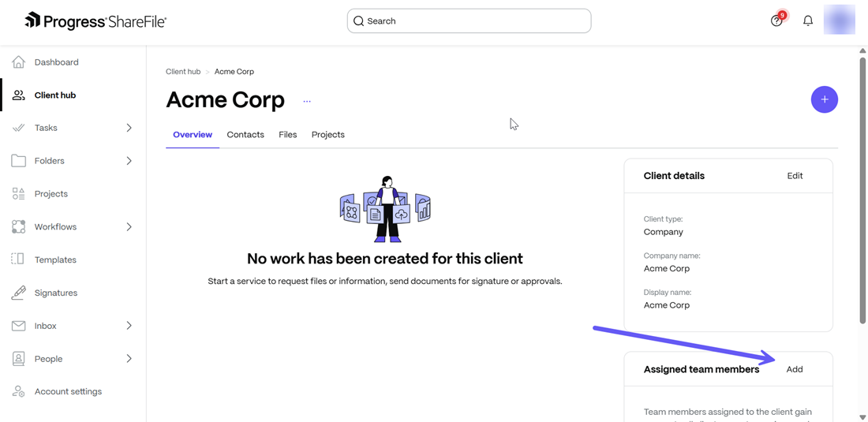Switch to the Contacts tab
This screenshot has width=868, height=422.
[x=245, y=135]
